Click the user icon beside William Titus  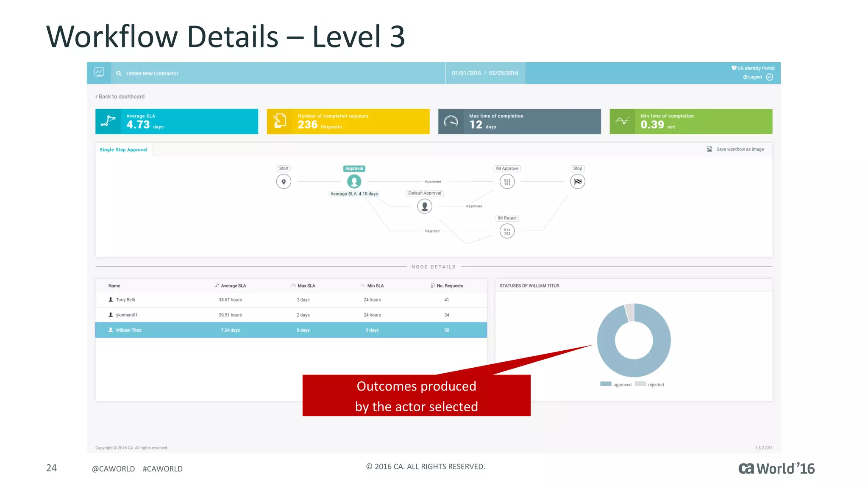(111, 330)
